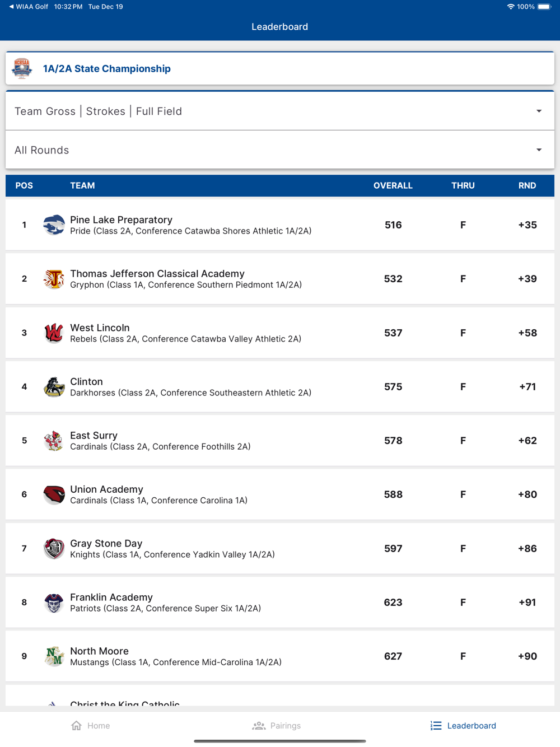Screen dimensions: 560x747
Task: Return to the WIAA Golf app
Action: (29, 7)
